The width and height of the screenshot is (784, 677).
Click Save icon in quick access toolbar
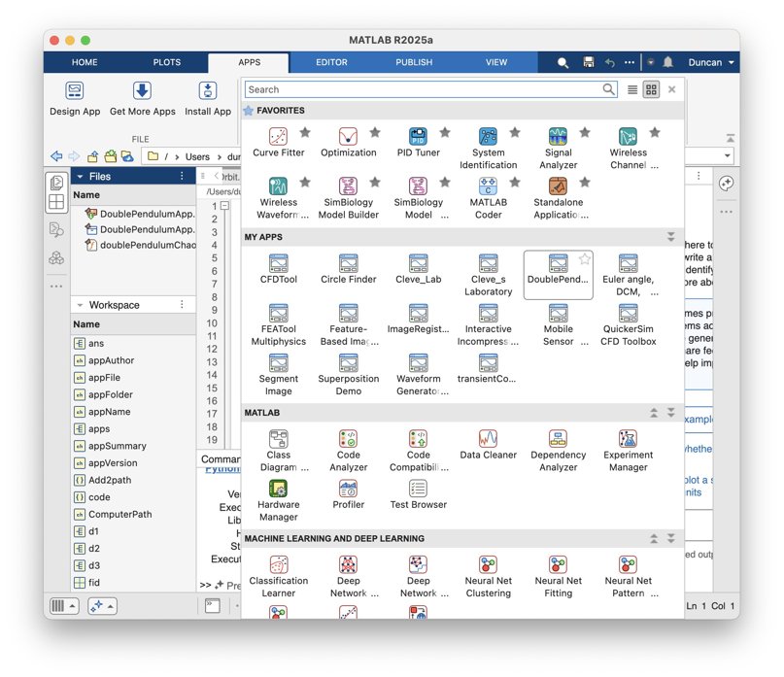[589, 62]
